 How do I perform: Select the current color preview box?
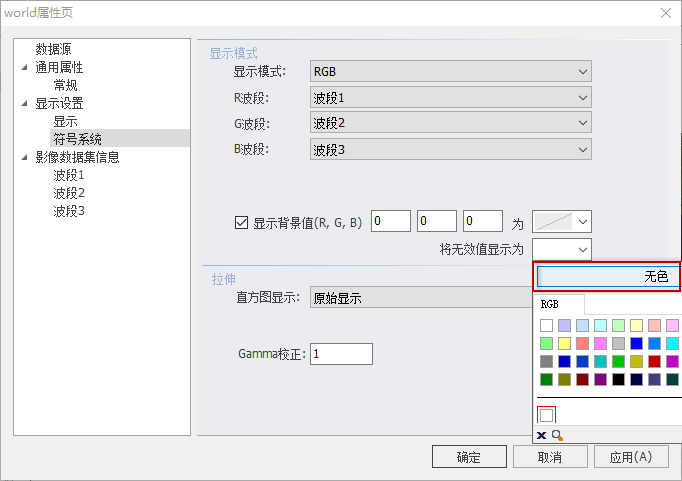(x=547, y=414)
